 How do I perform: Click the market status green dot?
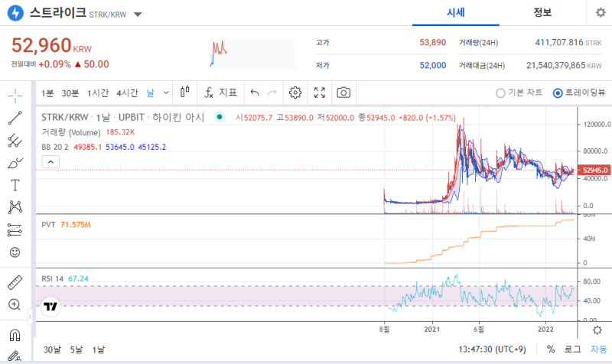pos(220,117)
